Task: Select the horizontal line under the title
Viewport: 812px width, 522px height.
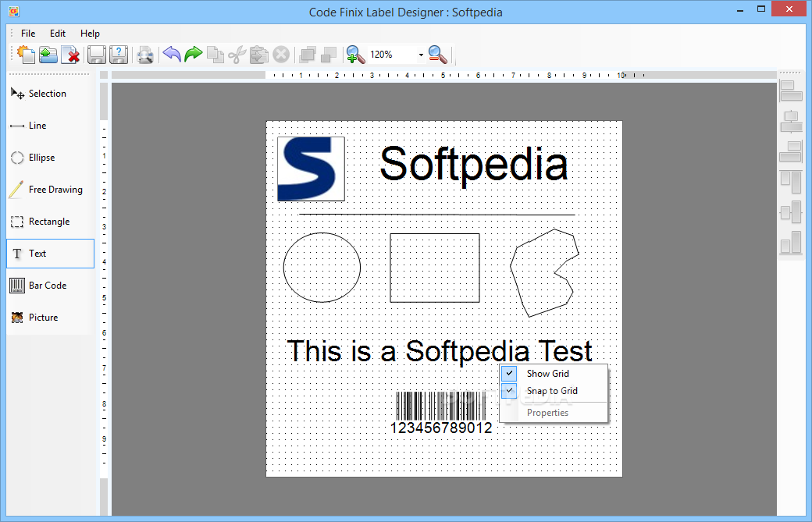Action: click(x=436, y=214)
